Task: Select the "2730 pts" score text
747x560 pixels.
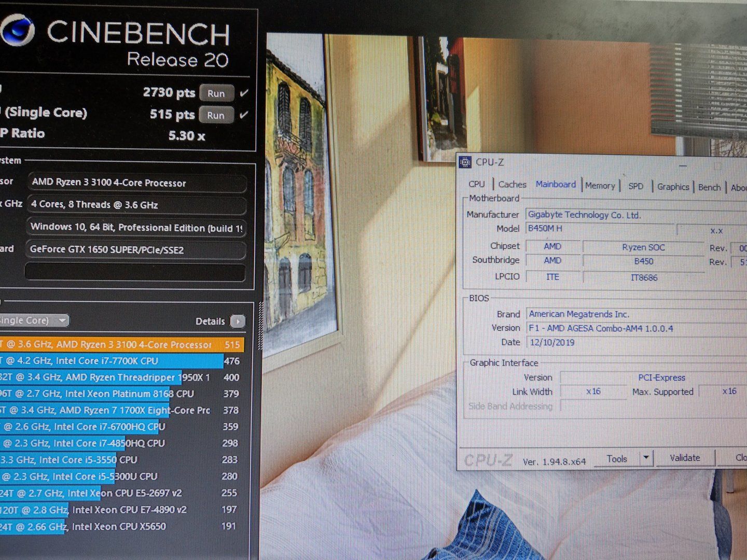Action: [x=169, y=93]
